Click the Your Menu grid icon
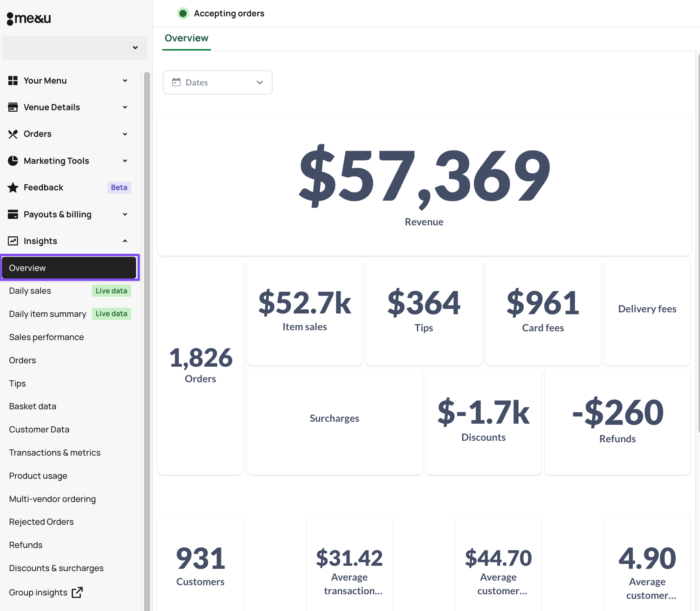 (x=13, y=81)
